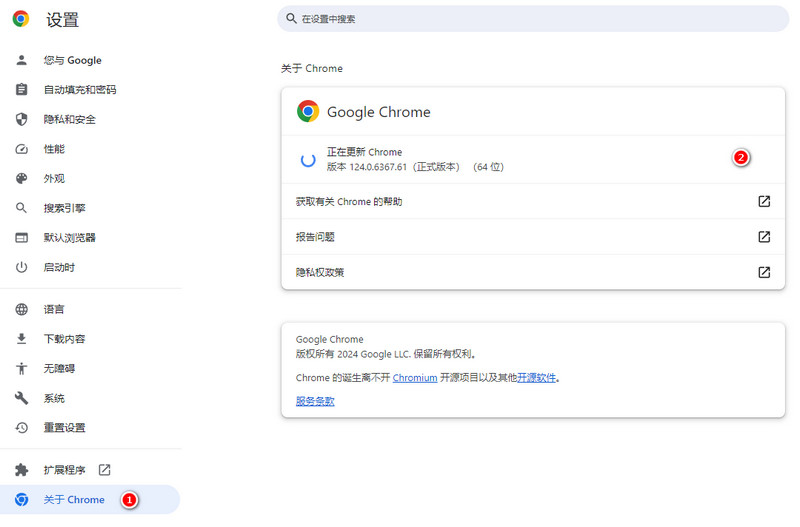
Task: Open the Chromium hyperlink
Action: pyautogui.click(x=415, y=378)
